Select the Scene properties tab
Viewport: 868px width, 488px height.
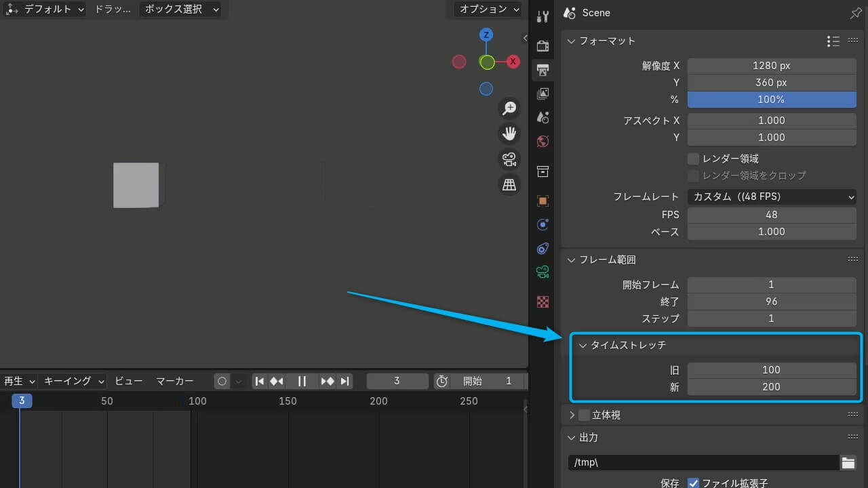pos(542,117)
